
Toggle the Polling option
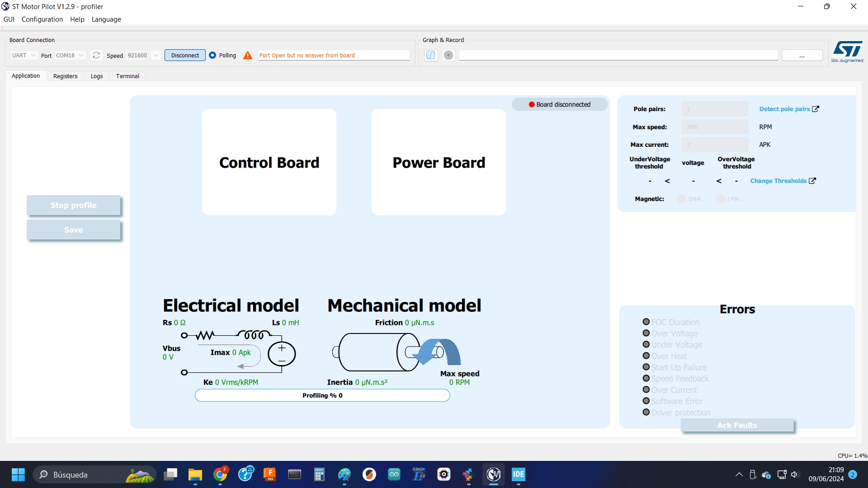click(x=212, y=55)
